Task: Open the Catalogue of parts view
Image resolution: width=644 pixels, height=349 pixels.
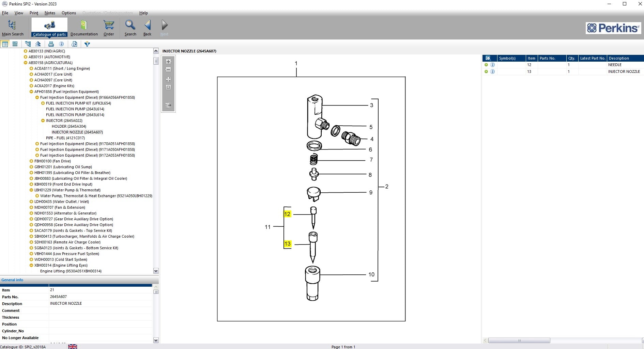Action: (x=49, y=28)
